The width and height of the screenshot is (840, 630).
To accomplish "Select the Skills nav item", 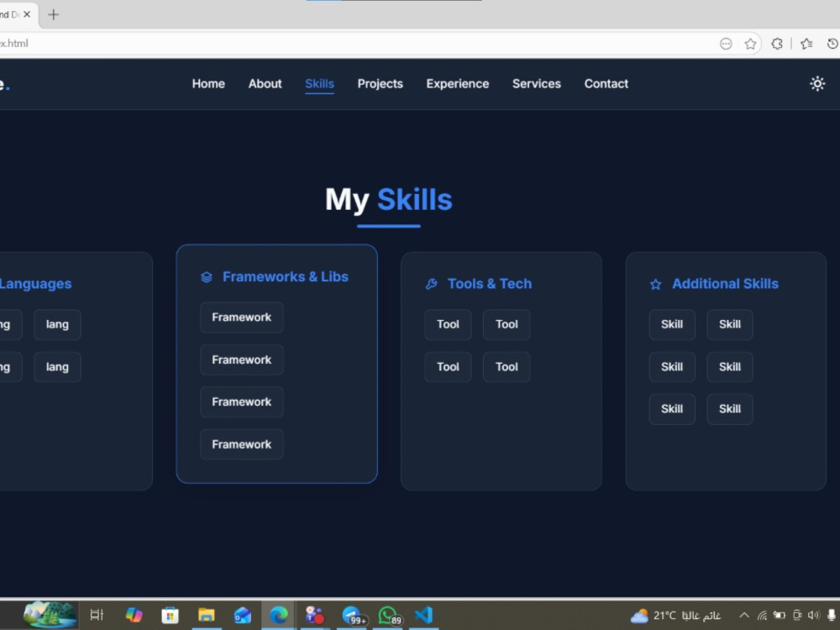I will pos(319,83).
